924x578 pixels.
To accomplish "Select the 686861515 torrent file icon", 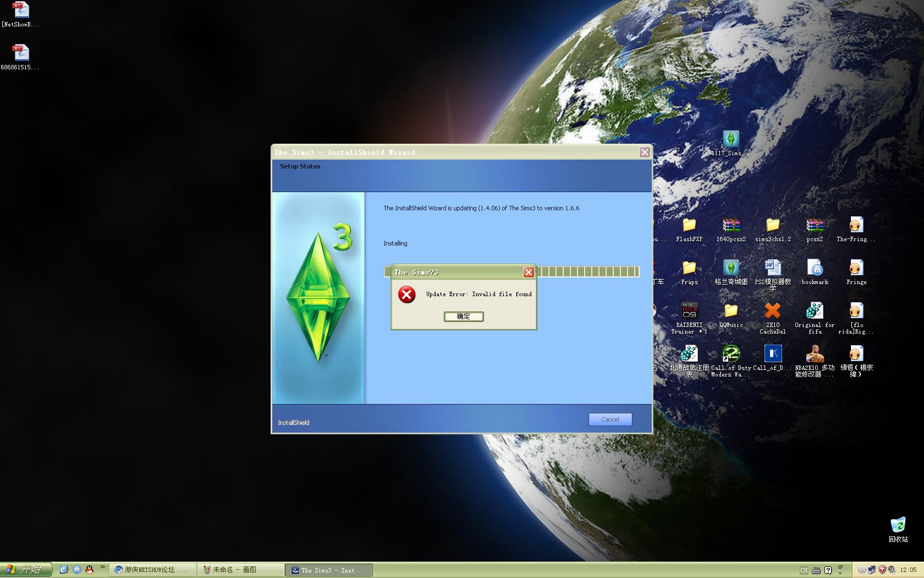I will pos(20,57).
